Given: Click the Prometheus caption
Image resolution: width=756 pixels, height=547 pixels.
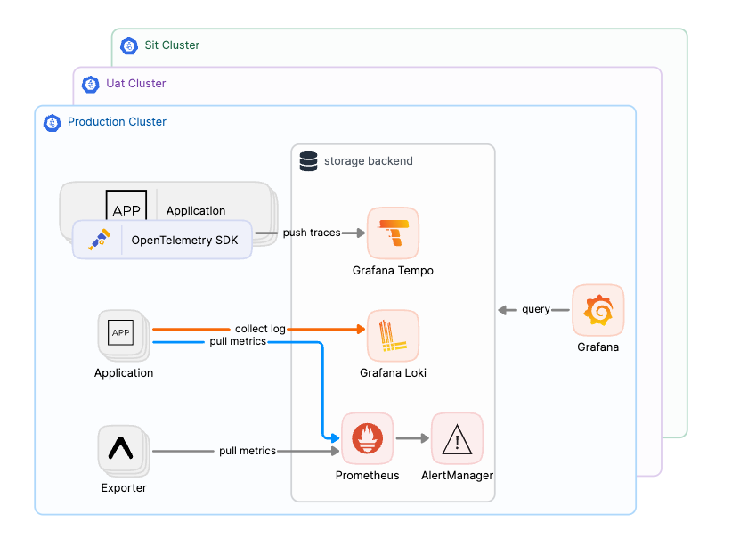Looking at the screenshot, I should pos(368,476).
